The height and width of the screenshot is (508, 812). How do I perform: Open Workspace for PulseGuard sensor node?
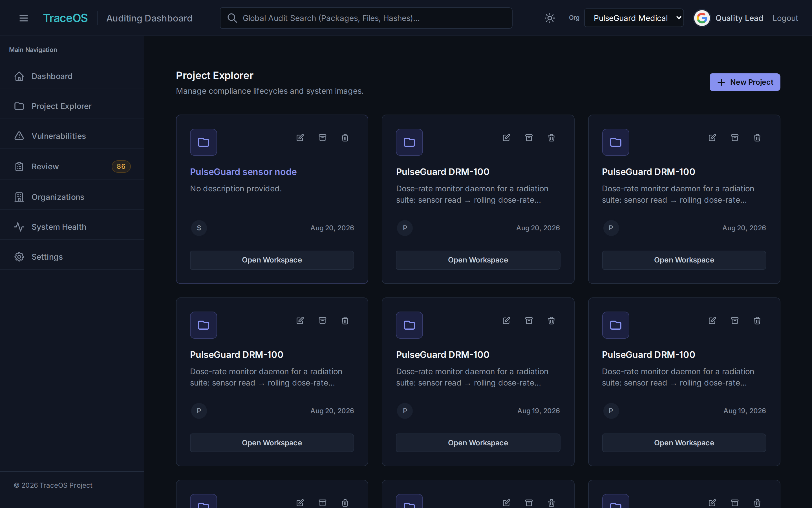(x=272, y=260)
